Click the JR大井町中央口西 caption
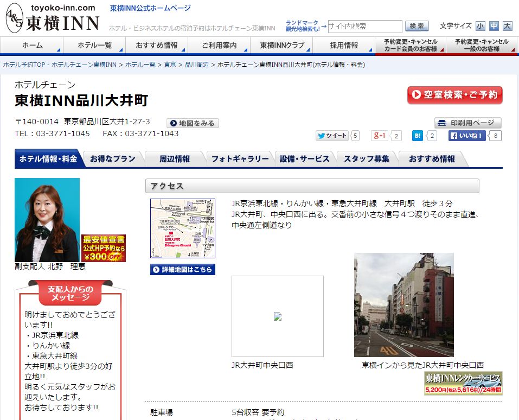The height and width of the screenshot is (420, 519). 262,365
